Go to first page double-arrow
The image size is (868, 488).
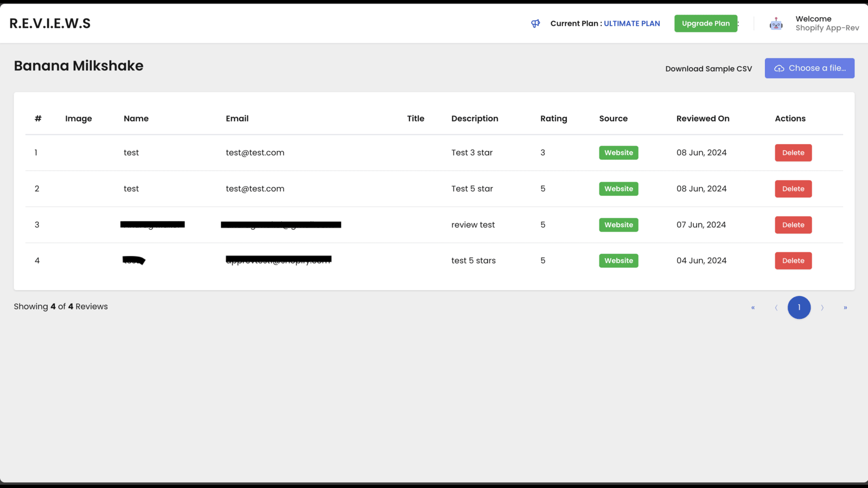point(753,307)
